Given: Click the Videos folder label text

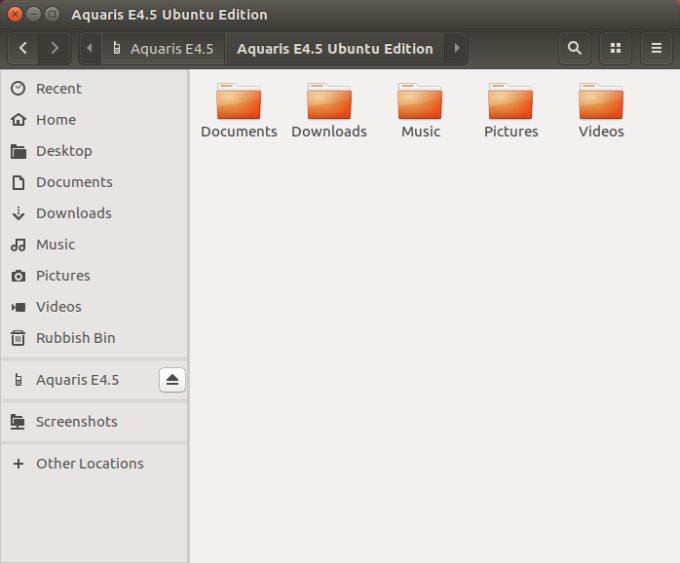Looking at the screenshot, I should pyautogui.click(x=601, y=131).
